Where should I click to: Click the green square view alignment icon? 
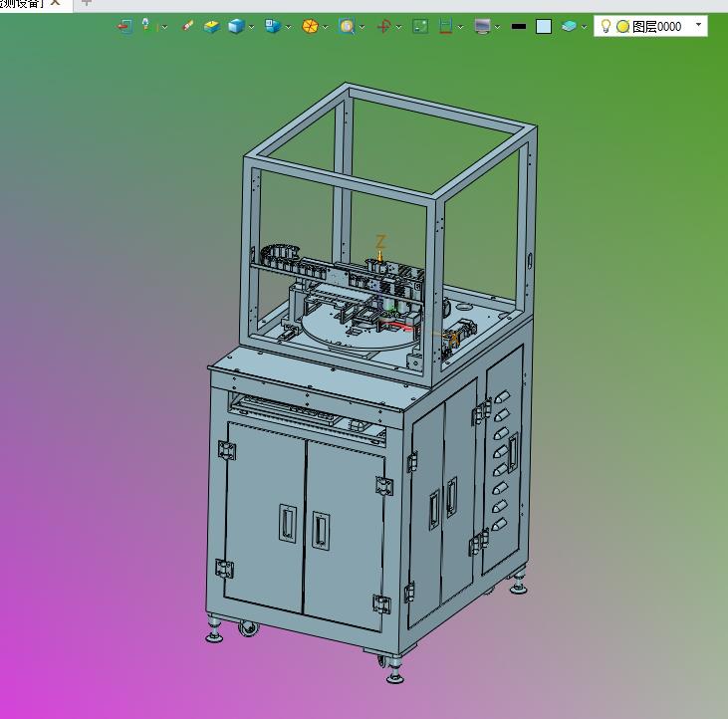[420, 27]
